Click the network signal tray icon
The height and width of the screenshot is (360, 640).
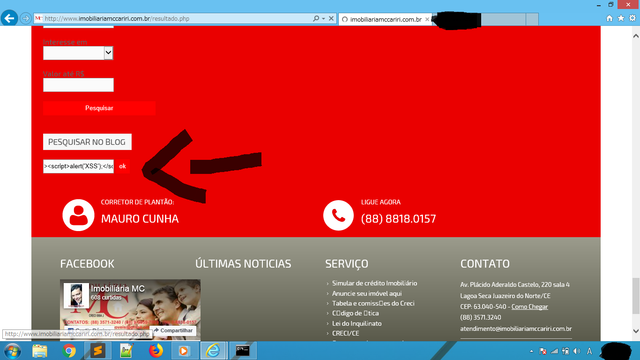pos(554,351)
